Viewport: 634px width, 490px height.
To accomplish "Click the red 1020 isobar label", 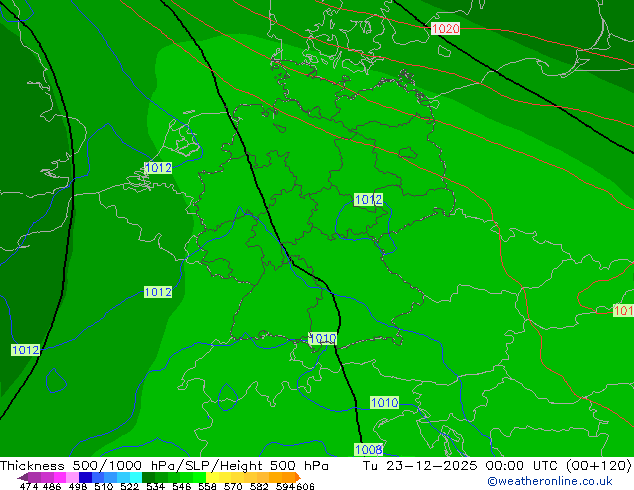I will coord(445,29).
